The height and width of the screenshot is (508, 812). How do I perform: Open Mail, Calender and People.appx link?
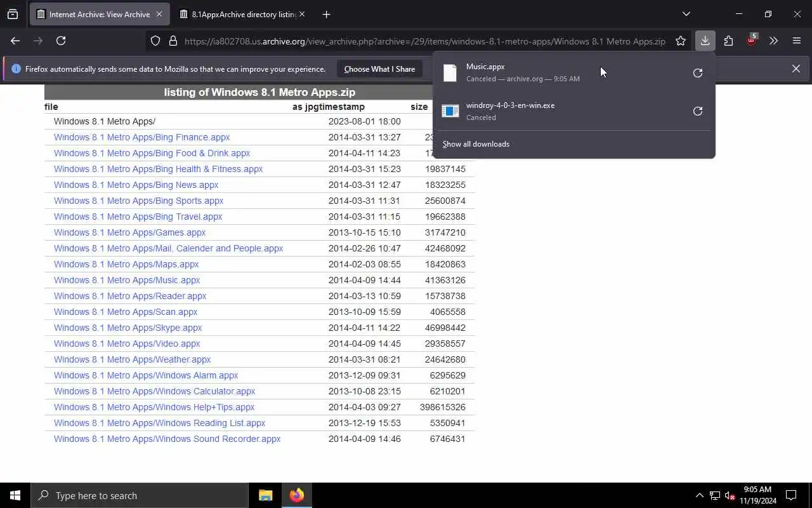168,248
